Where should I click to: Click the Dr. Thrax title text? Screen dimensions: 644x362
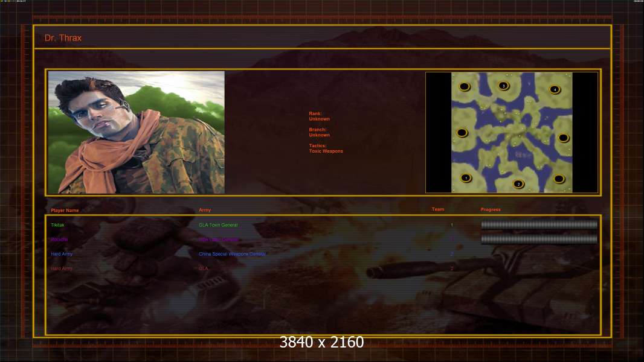[x=63, y=38]
